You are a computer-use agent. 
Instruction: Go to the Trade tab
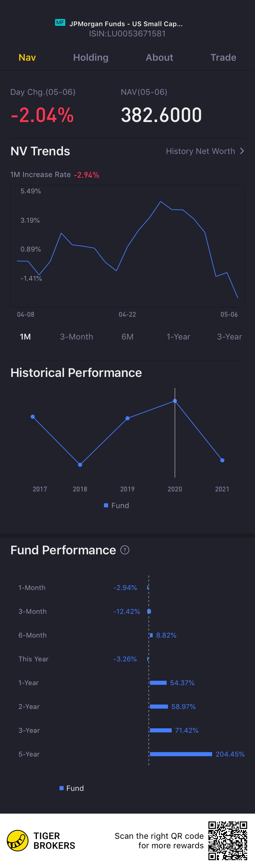[223, 57]
